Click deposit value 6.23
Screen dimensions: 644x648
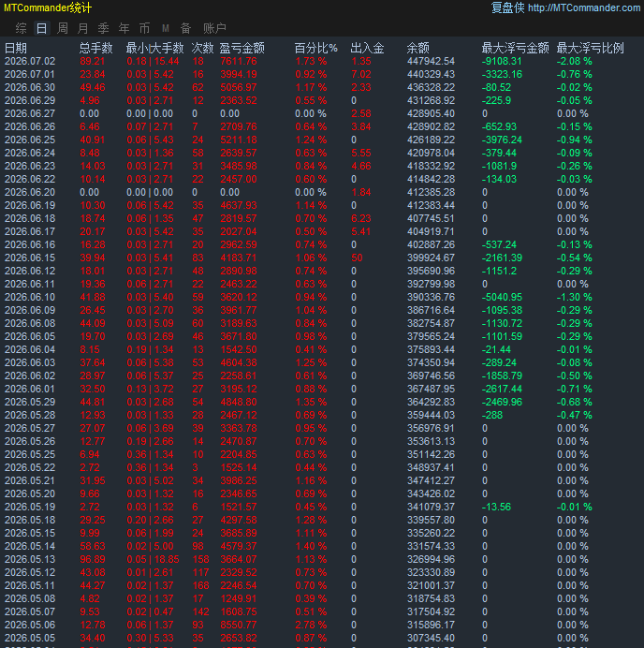[361, 218]
